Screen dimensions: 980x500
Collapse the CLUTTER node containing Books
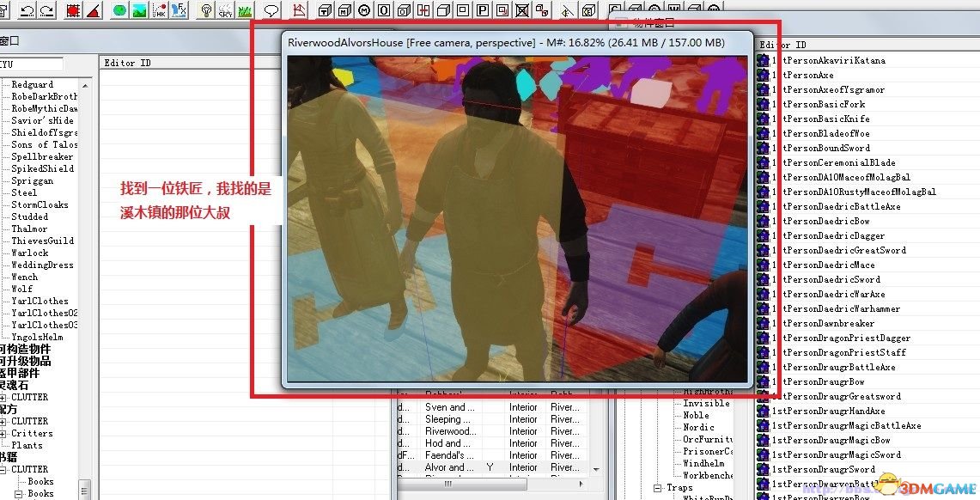tap(3, 469)
